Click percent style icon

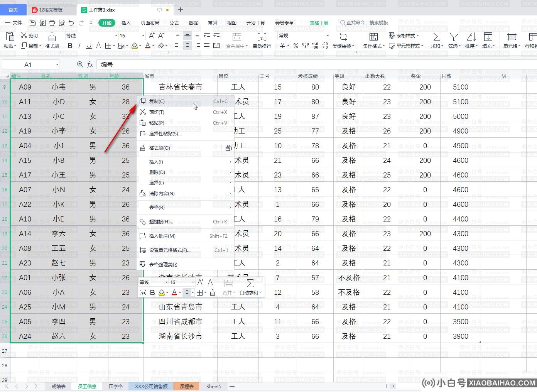tap(296, 46)
